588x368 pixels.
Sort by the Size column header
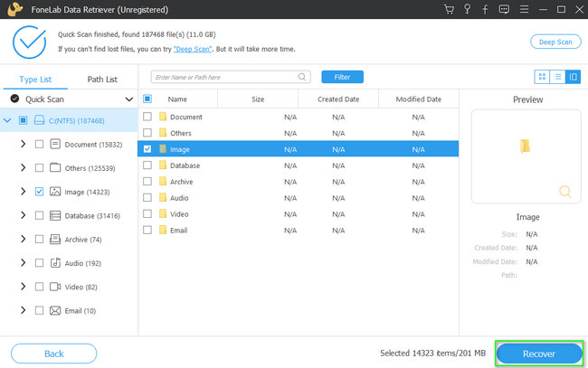258,99
